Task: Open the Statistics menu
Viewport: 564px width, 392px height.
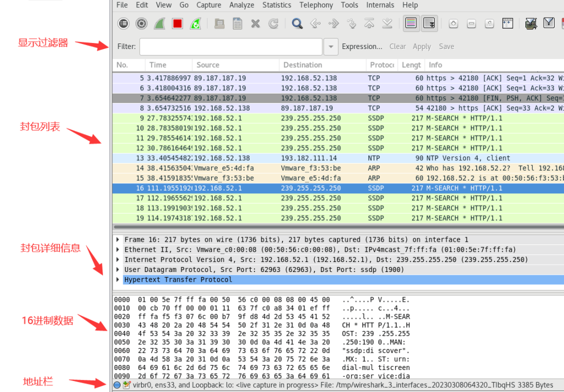Action: coord(276,5)
